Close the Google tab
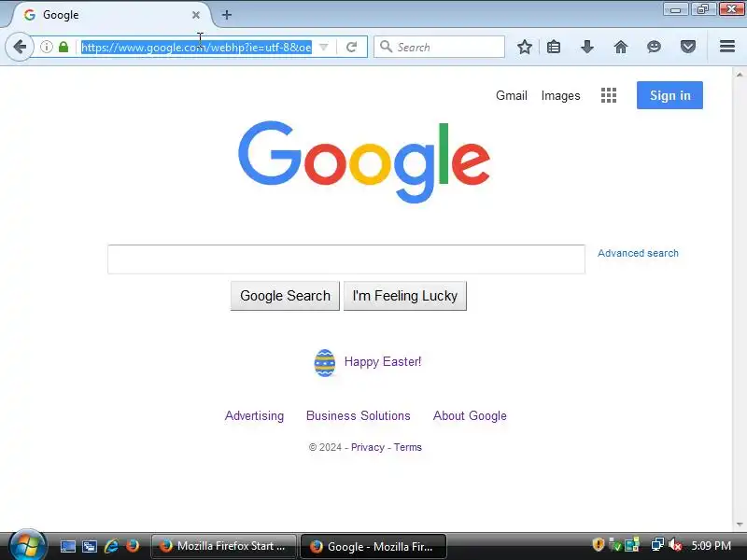This screenshot has height=560, width=747. tap(196, 15)
